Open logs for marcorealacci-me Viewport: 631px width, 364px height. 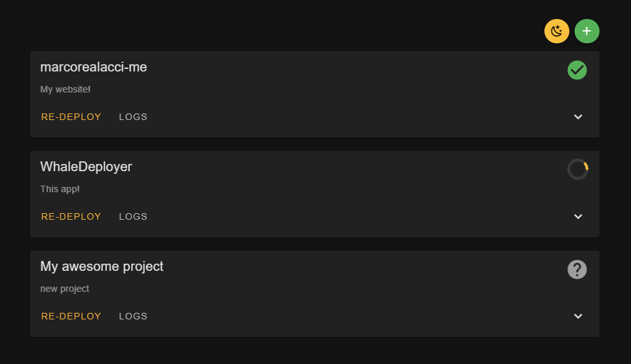(x=133, y=117)
